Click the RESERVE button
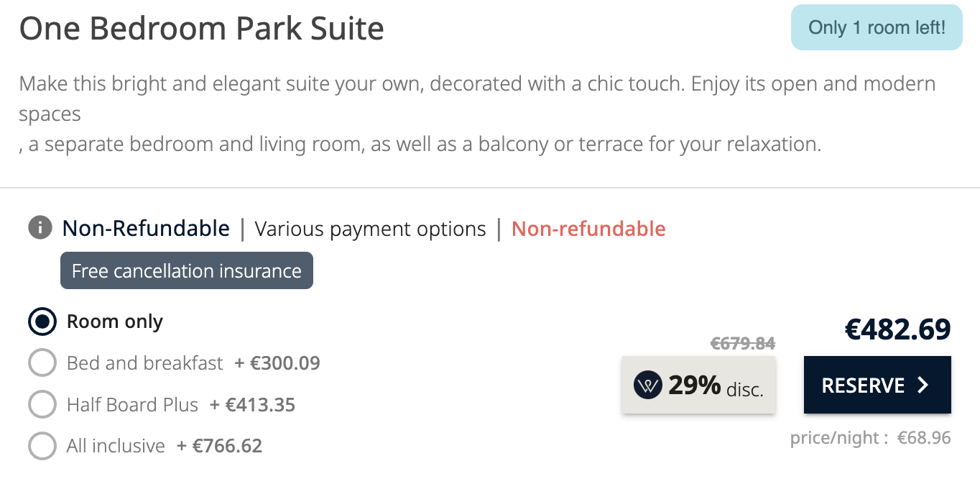 click(x=877, y=386)
